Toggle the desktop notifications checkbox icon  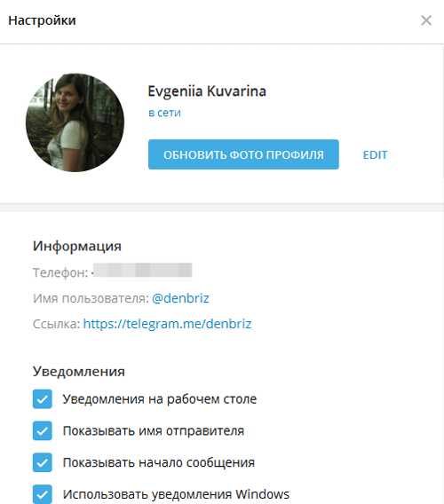click(42, 399)
